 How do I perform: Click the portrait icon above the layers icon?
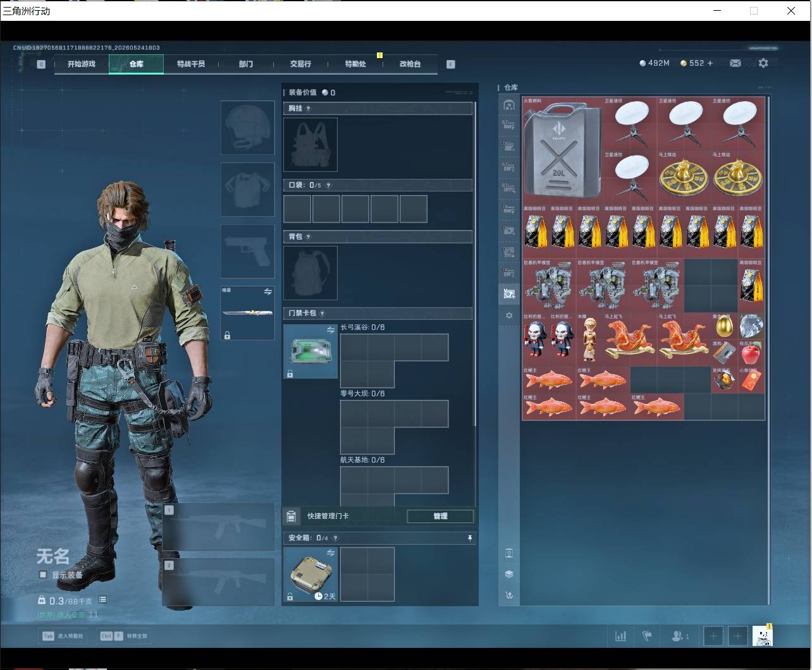(x=509, y=553)
